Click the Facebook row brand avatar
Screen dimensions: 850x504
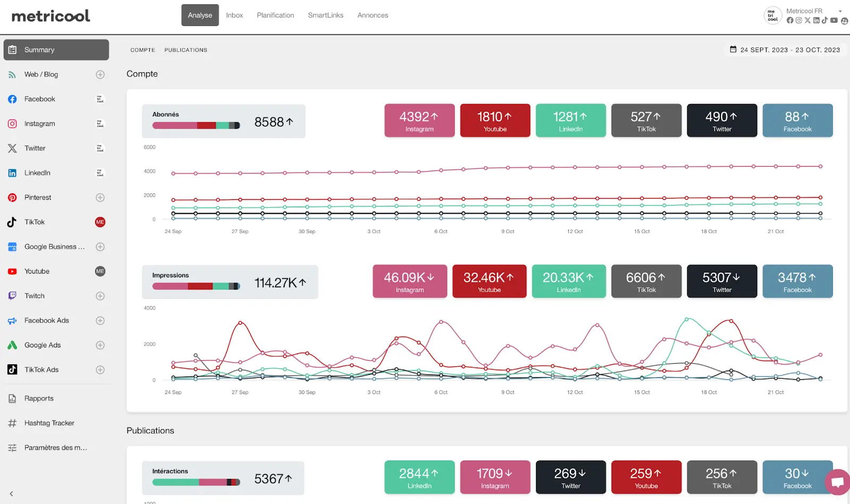[100, 99]
